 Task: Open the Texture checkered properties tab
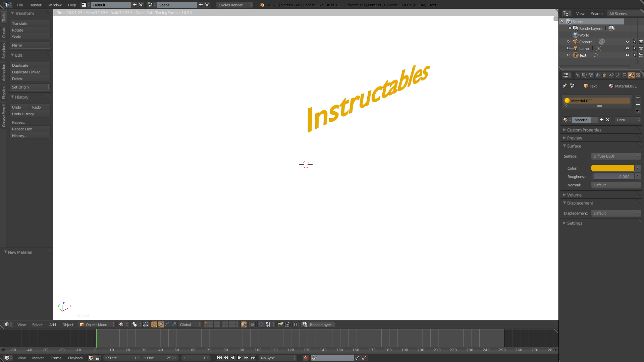coord(638,75)
